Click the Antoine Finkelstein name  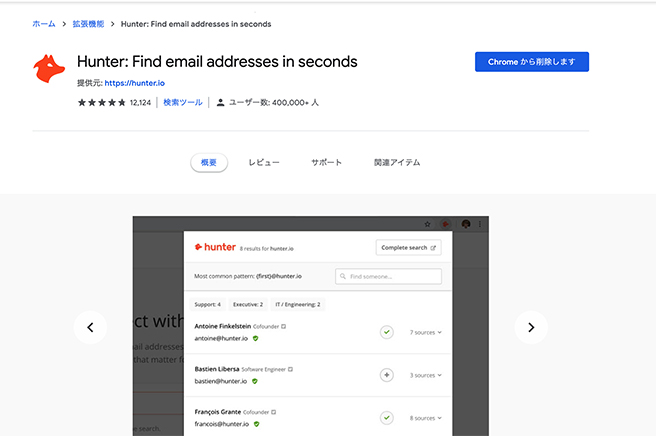(x=223, y=326)
